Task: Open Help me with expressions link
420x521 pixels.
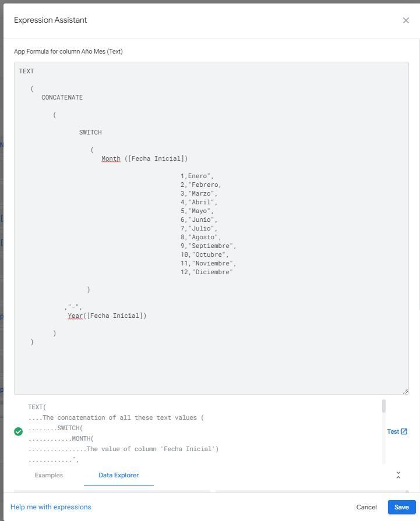Action: [x=51, y=506]
